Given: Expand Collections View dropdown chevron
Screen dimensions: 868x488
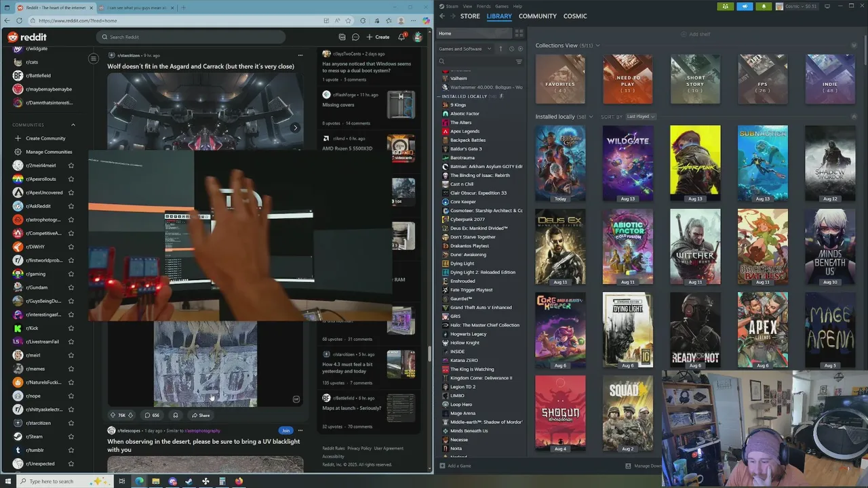Looking at the screenshot, I should (x=597, y=45).
